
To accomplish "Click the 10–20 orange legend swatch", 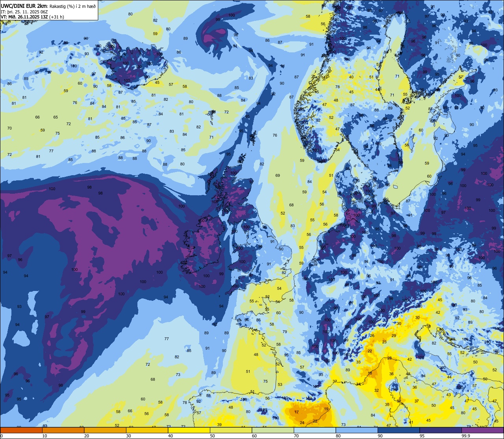I will coord(63,430).
